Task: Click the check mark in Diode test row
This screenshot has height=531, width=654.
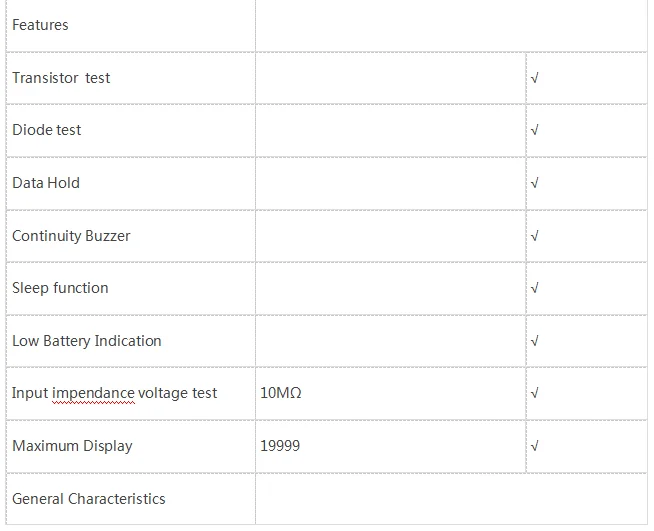Action: (536, 130)
